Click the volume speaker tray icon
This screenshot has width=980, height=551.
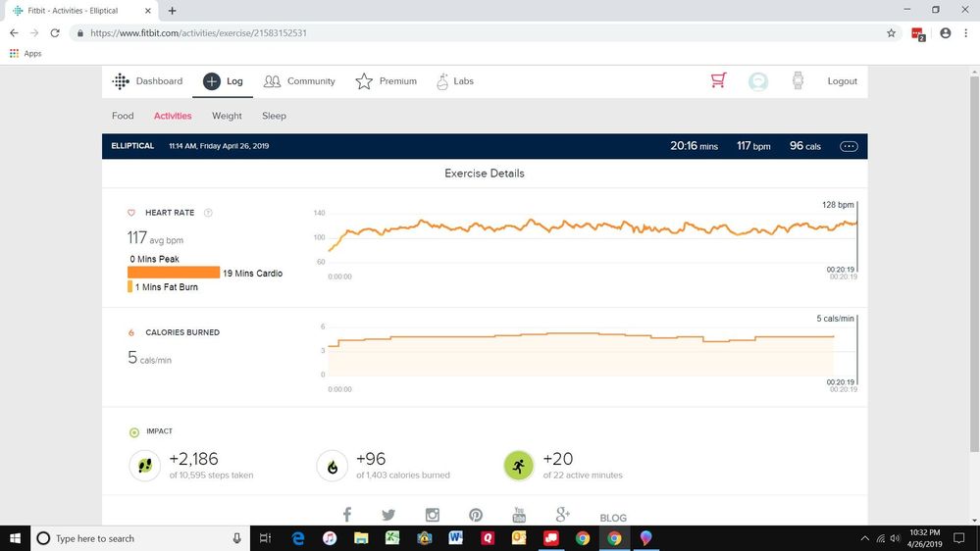[x=895, y=538]
